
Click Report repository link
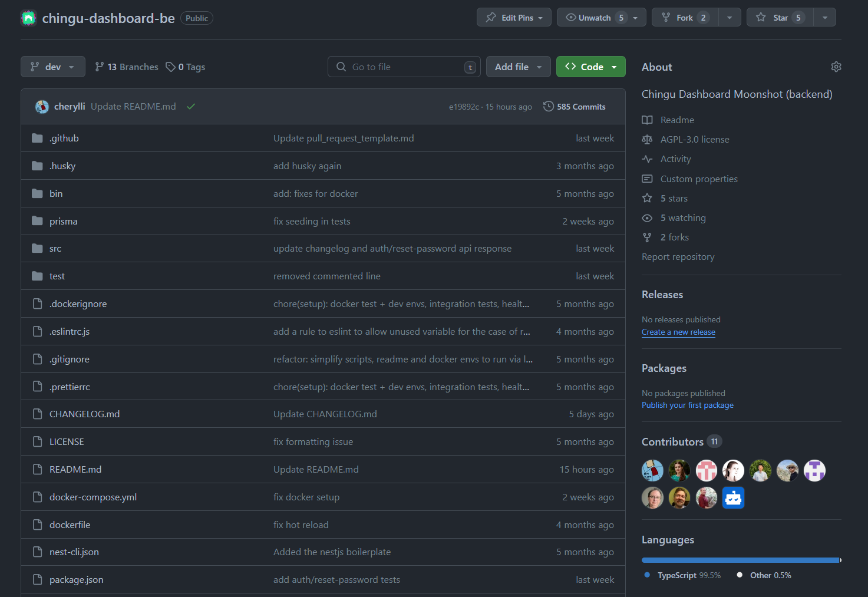(678, 256)
